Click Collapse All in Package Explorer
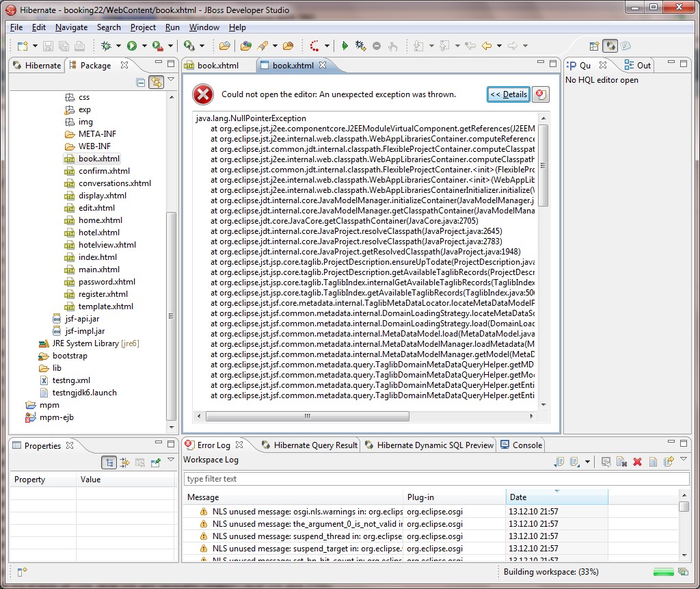 coord(141,82)
